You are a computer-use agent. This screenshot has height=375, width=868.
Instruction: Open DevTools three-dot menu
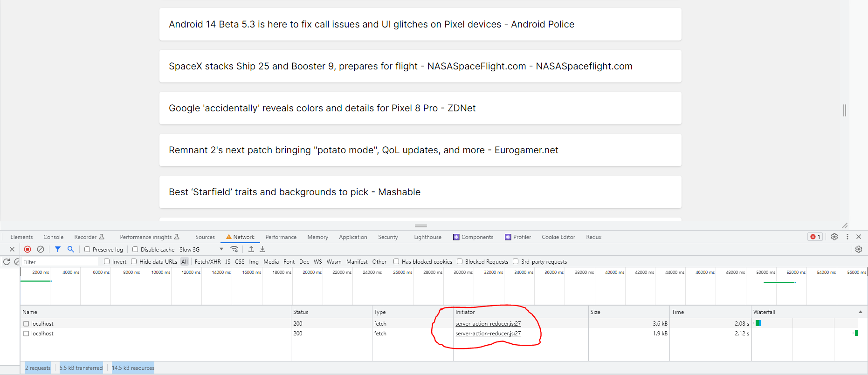click(847, 237)
